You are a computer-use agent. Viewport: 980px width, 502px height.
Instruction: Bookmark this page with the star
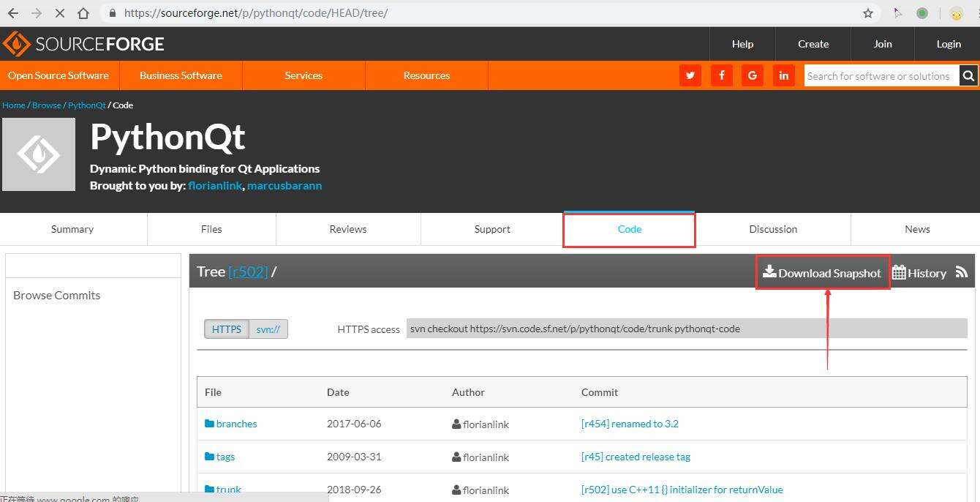868,13
